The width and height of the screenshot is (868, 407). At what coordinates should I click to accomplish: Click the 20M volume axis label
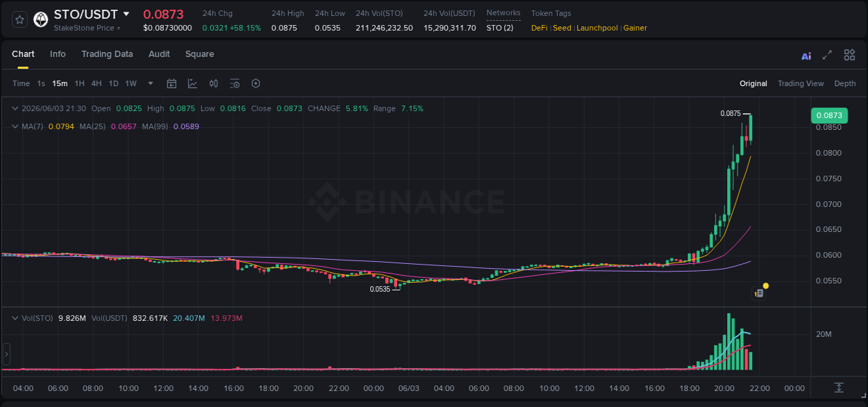[x=824, y=334]
